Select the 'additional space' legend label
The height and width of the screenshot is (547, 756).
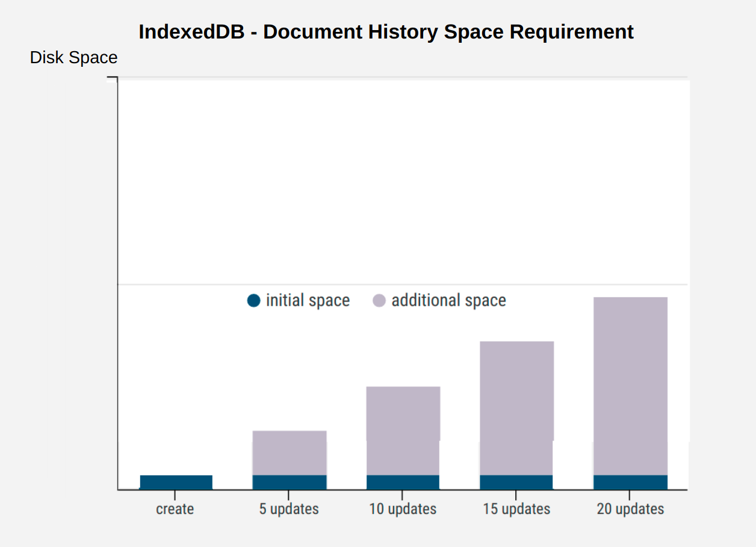pos(448,300)
